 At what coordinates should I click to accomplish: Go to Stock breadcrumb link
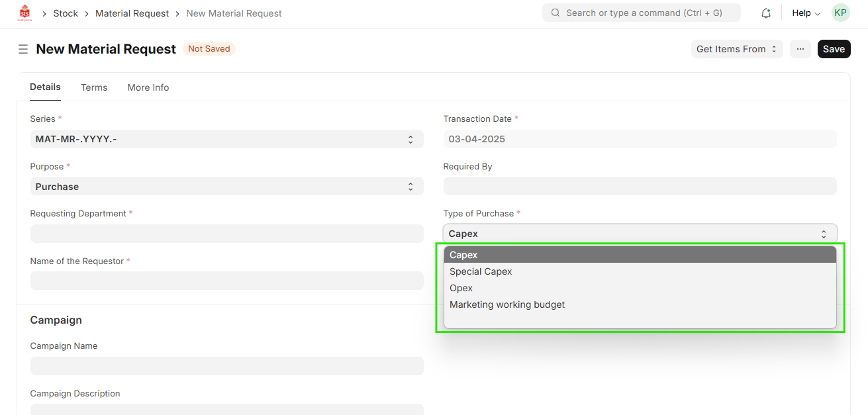click(66, 13)
